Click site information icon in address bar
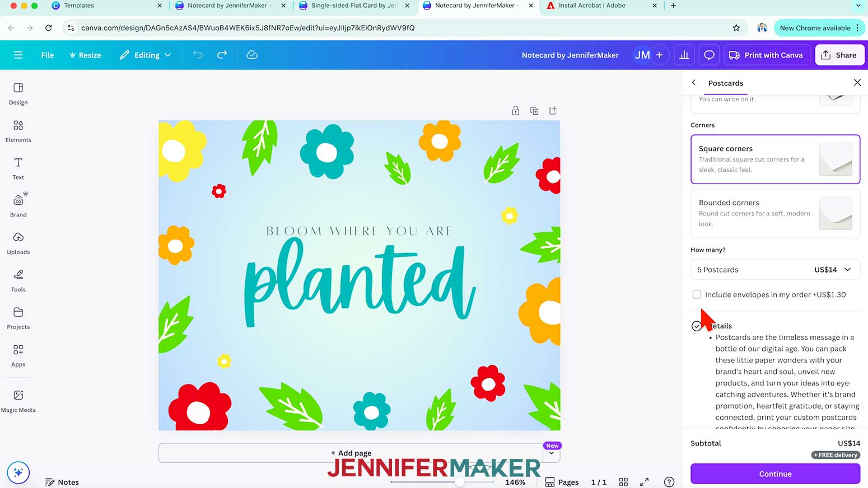The image size is (868, 488). 70,27
